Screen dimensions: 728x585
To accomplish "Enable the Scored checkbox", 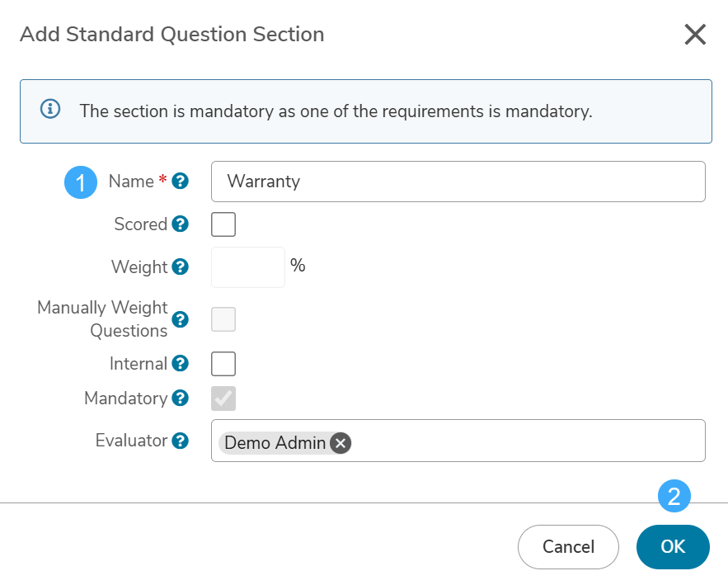I will tap(223, 224).
